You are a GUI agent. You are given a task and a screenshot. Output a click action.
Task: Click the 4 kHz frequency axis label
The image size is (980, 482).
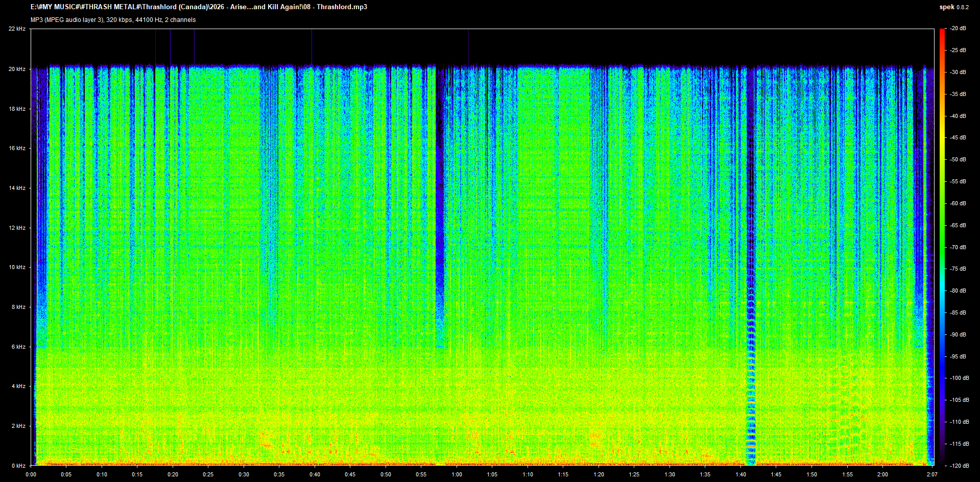point(18,386)
